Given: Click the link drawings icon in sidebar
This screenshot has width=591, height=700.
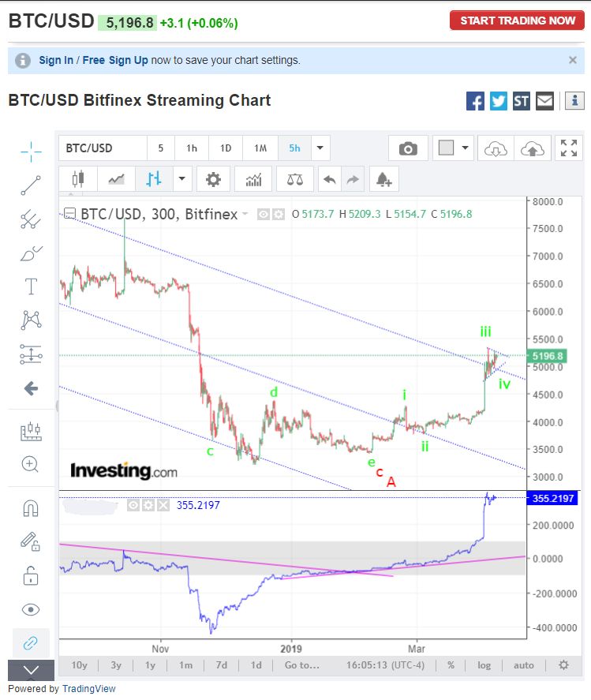Looking at the screenshot, I should 30,643.
